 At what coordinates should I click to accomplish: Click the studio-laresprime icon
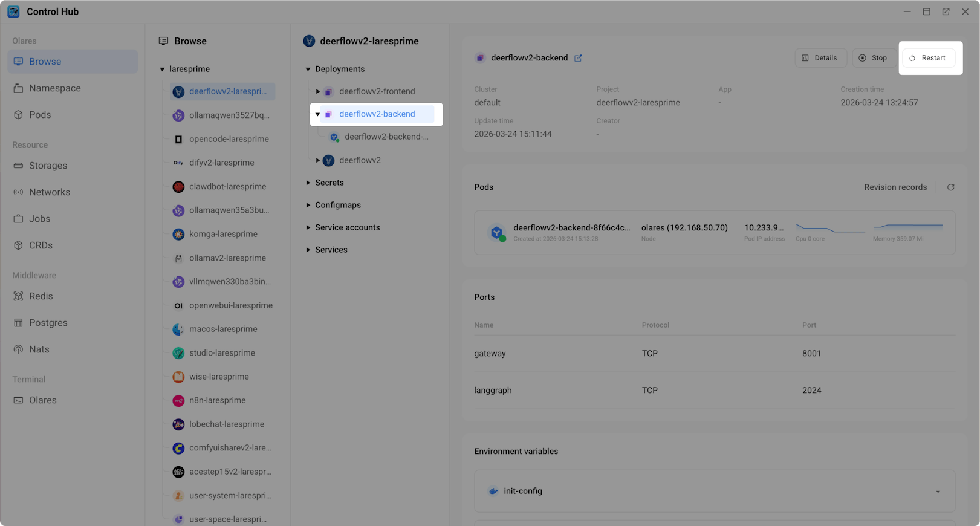coord(178,353)
